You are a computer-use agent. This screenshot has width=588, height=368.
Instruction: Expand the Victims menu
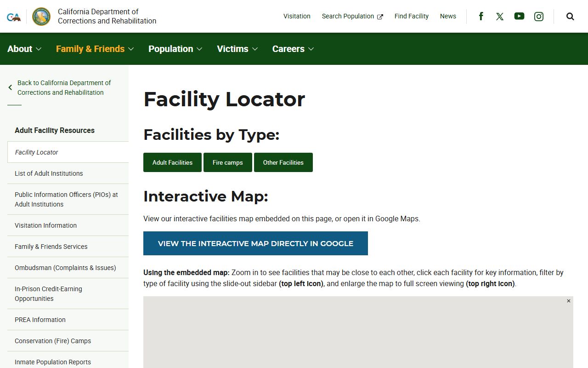click(237, 49)
